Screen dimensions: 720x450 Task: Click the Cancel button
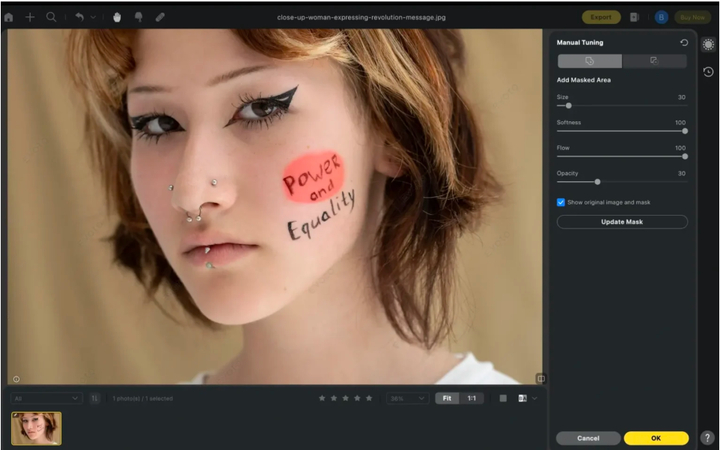click(588, 438)
